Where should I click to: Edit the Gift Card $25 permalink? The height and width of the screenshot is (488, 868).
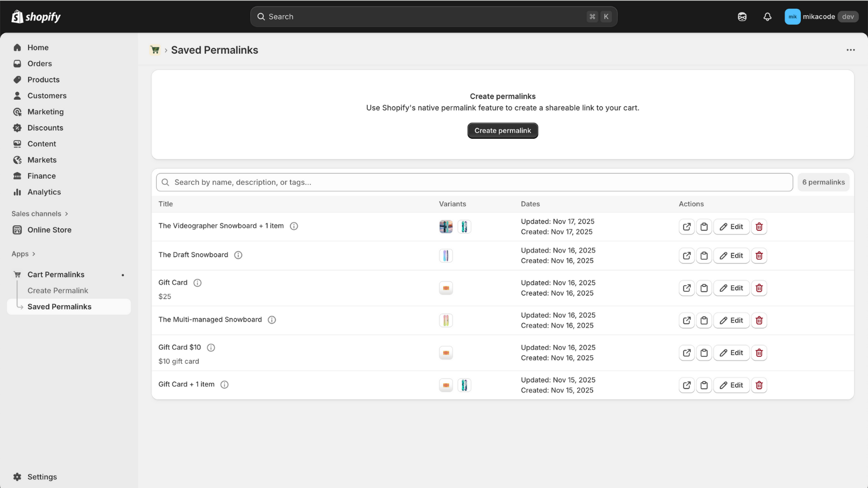(731, 288)
